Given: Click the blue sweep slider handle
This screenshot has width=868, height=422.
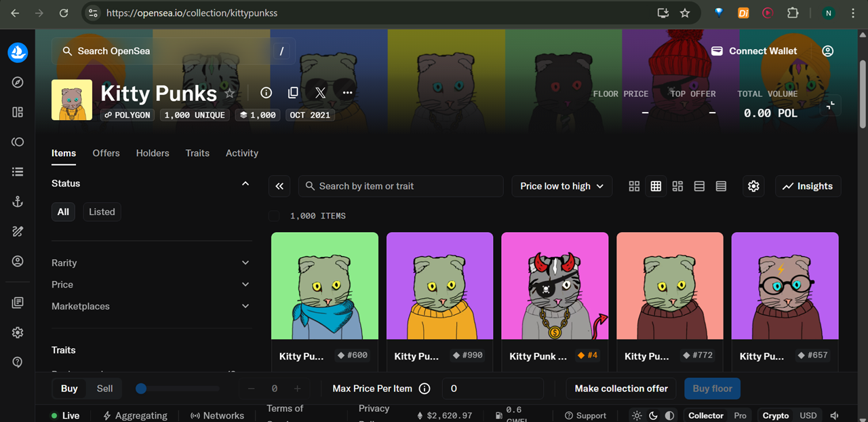Looking at the screenshot, I should [141, 389].
